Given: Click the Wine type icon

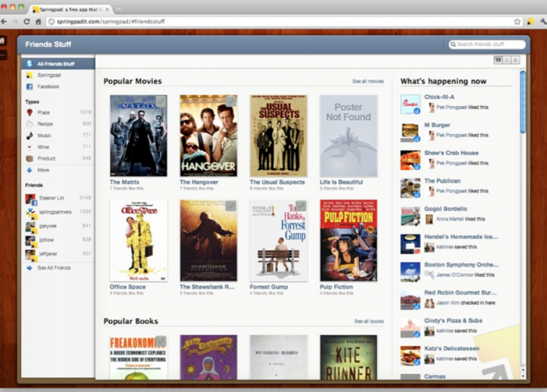Looking at the screenshot, I should [x=30, y=147].
